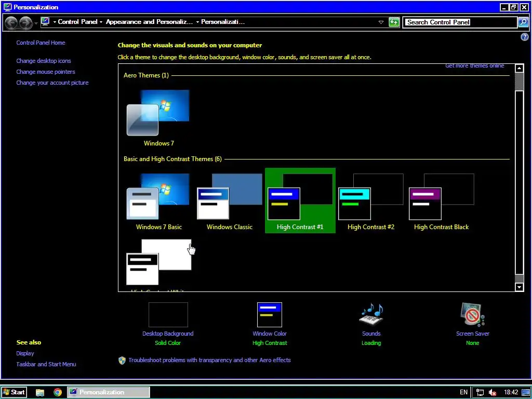Screen dimensions: 532x399
Task: Click the address bar Refresh button
Action: pyautogui.click(x=394, y=22)
